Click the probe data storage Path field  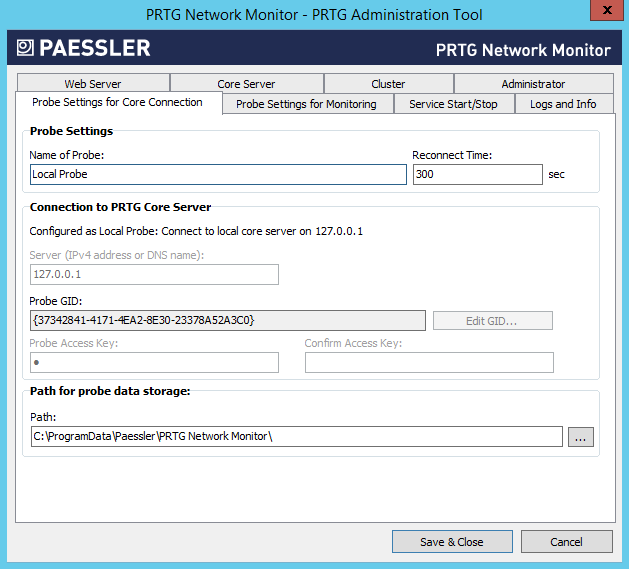[296, 436]
